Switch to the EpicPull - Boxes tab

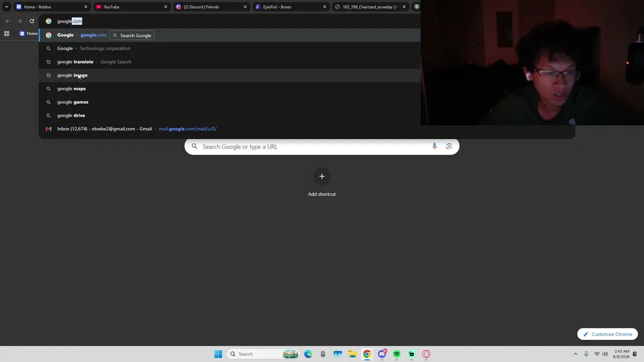pos(290,7)
